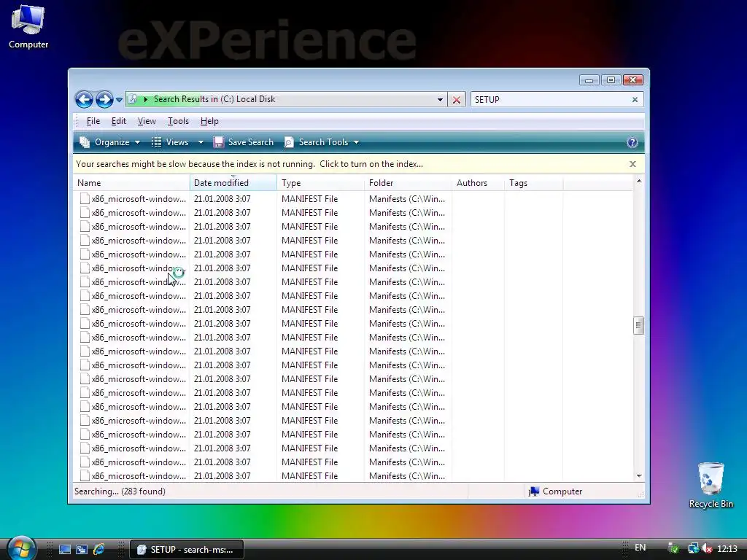Image resolution: width=747 pixels, height=560 pixels.
Task: Sort by the Date modified column
Action: pyautogui.click(x=233, y=183)
